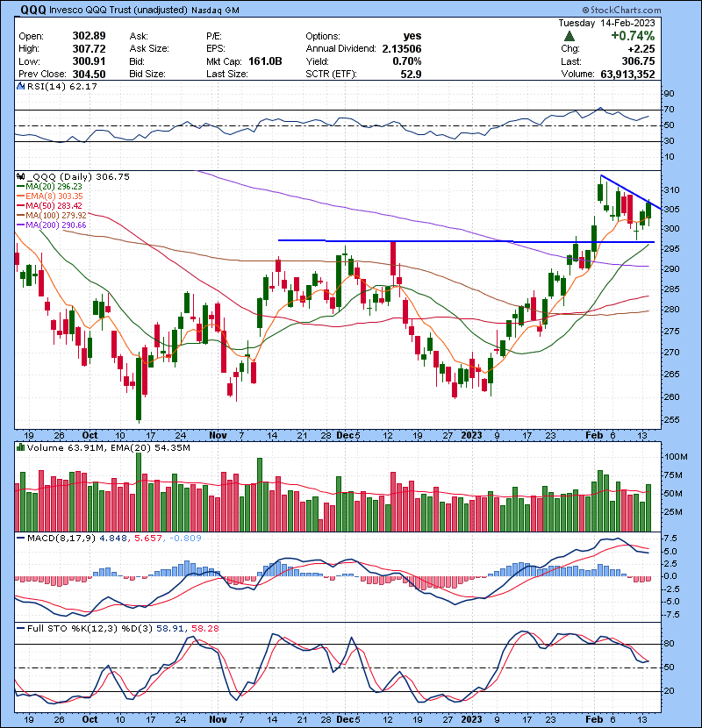Click the Last price 306.75 in the header

click(x=638, y=61)
